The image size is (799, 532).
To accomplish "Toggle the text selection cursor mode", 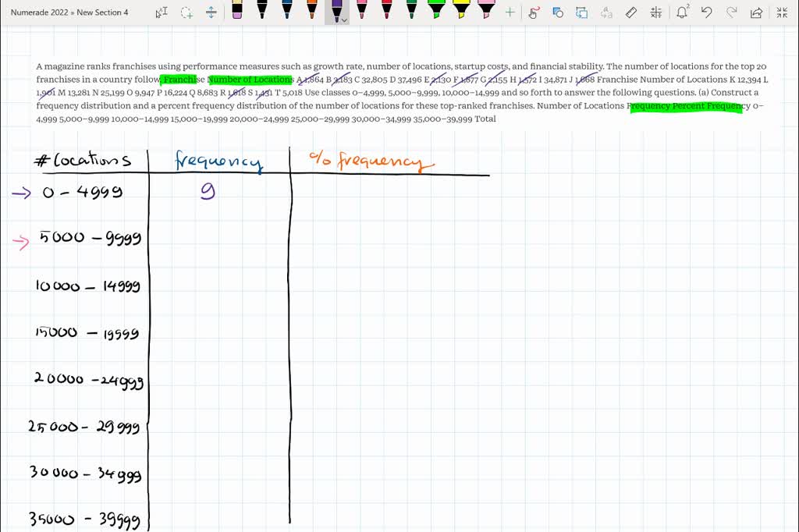I will (x=162, y=12).
